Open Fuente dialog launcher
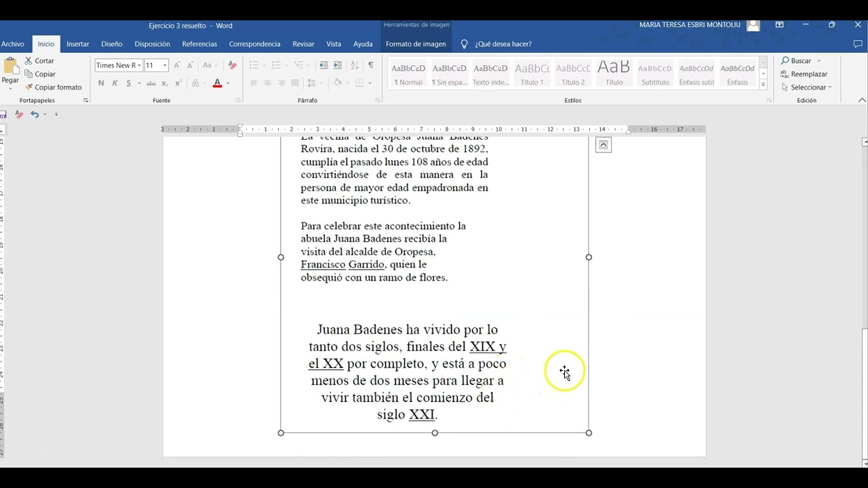 click(x=239, y=100)
